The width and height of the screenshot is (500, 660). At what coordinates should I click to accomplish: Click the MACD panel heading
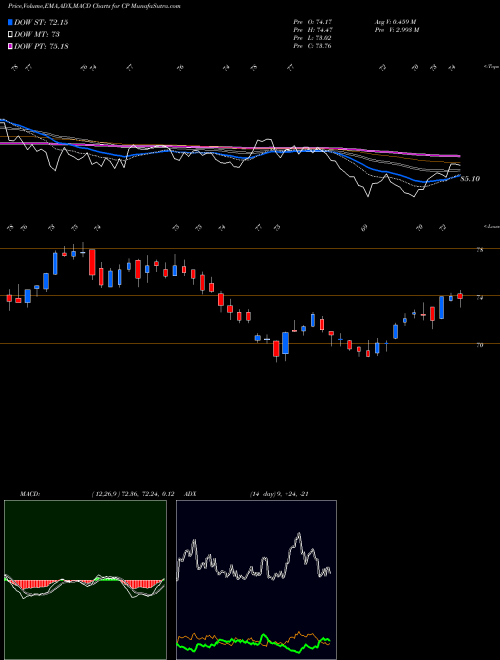point(30,494)
